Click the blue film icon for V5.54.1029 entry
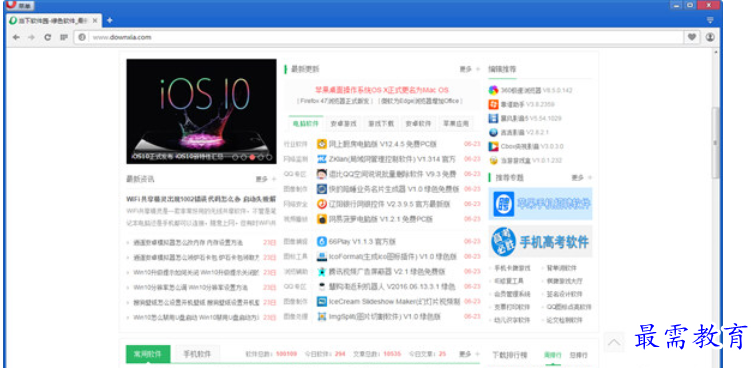756x368 pixels. [493, 118]
